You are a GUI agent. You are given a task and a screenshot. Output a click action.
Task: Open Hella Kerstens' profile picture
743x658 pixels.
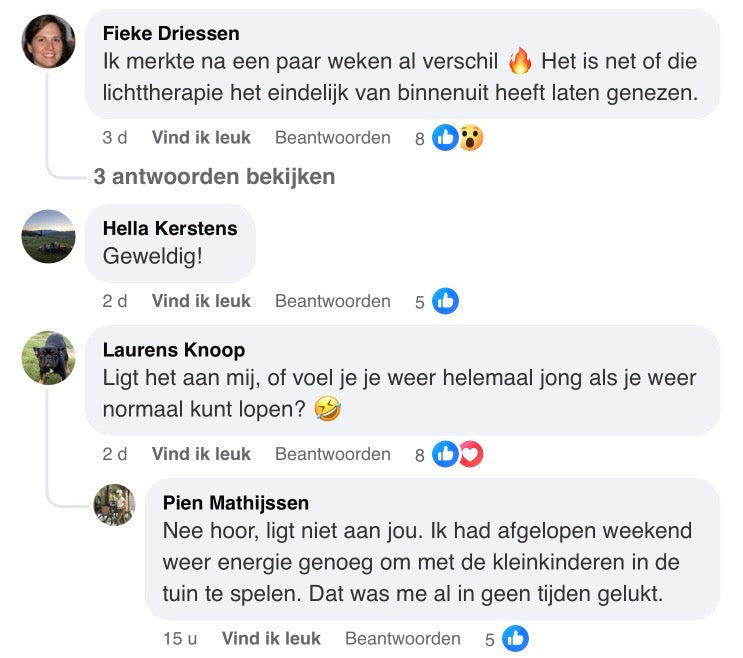tap(48, 236)
